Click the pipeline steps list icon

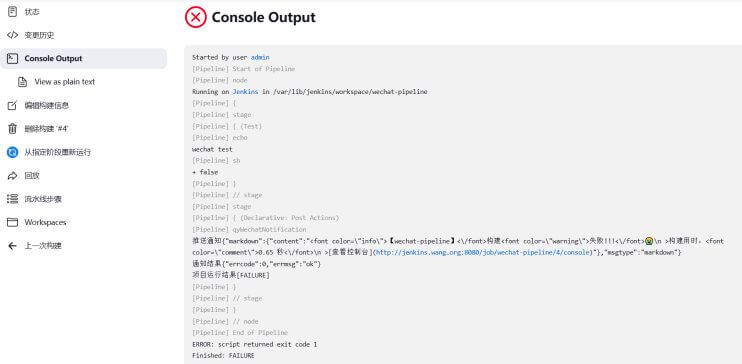pos(12,199)
